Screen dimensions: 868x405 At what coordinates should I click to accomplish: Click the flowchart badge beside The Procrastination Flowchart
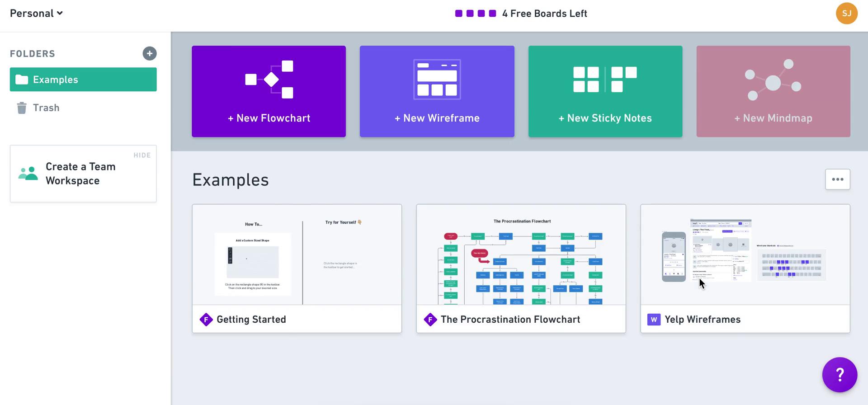(x=430, y=320)
